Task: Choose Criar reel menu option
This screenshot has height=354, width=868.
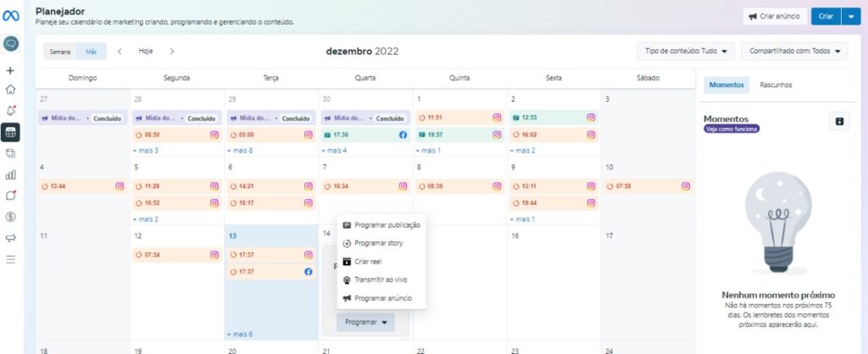Action: tap(368, 262)
